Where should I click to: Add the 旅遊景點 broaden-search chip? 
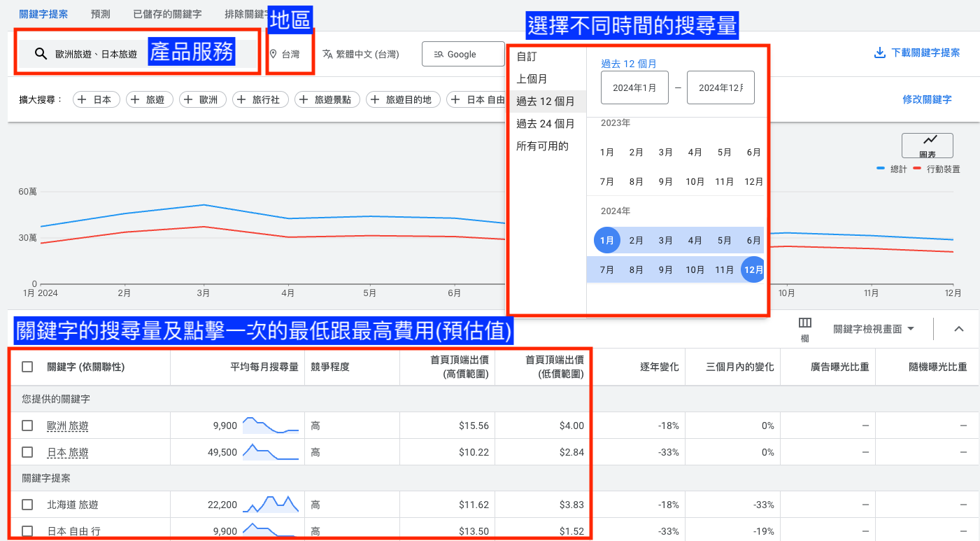pyautogui.click(x=327, y=99)
